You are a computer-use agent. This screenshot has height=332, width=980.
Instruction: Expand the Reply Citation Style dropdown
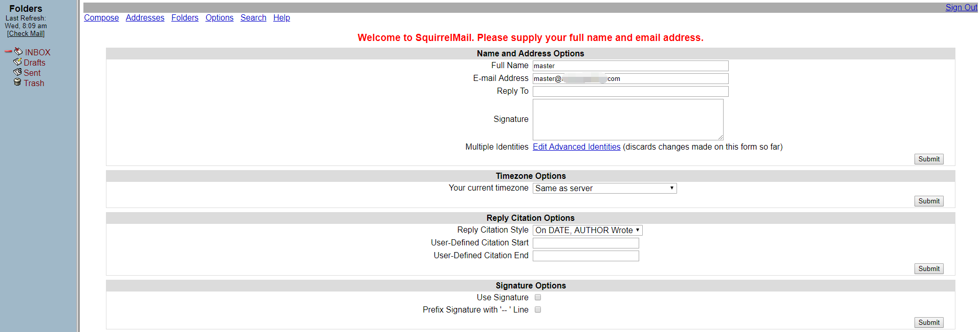587,231
